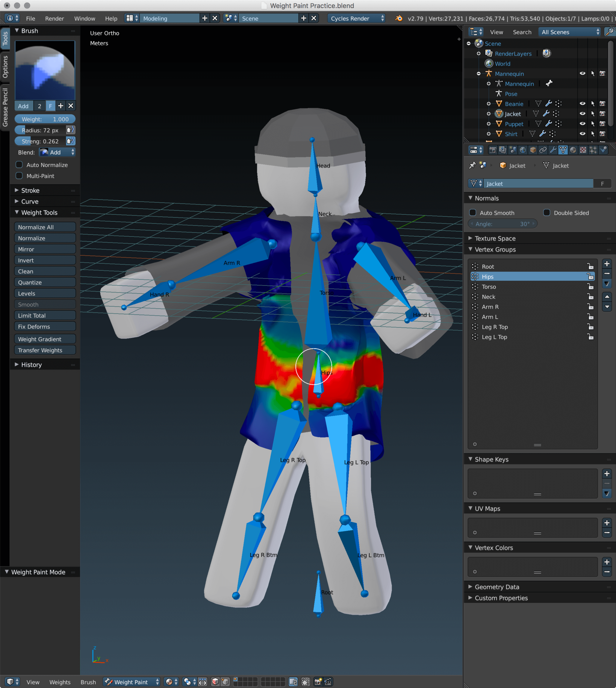Image resolution: width=616 pixels, height=688 pixels.
Task: Open the Render properties tab (camera icon)
Action: [x=492, y=150]
